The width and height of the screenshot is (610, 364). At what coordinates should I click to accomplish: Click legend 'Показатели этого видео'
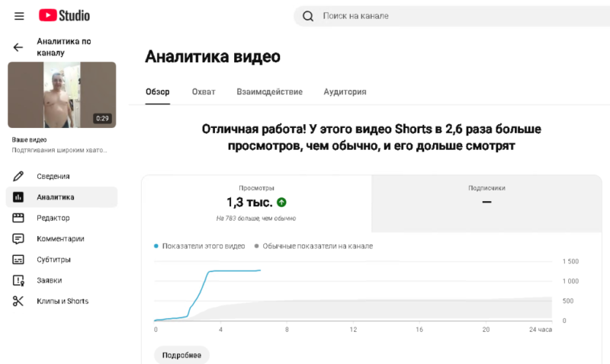[x=200, y=246]
